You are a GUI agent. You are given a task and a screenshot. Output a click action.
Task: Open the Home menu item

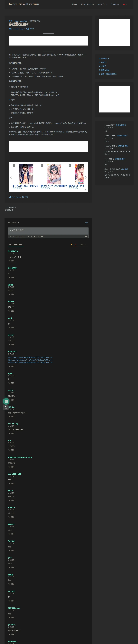pyautogui.click(x=75, y=4)
